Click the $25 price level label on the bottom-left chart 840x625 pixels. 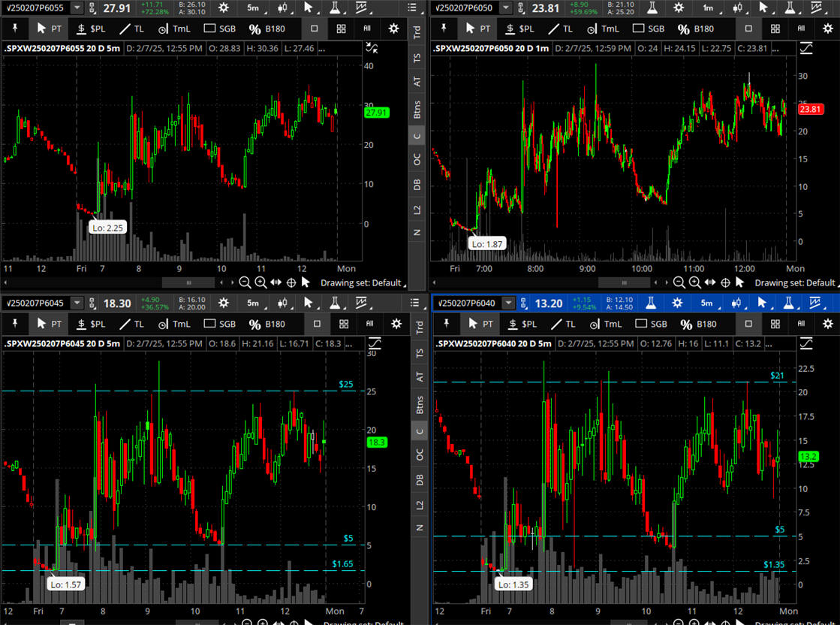coord(345,384)
